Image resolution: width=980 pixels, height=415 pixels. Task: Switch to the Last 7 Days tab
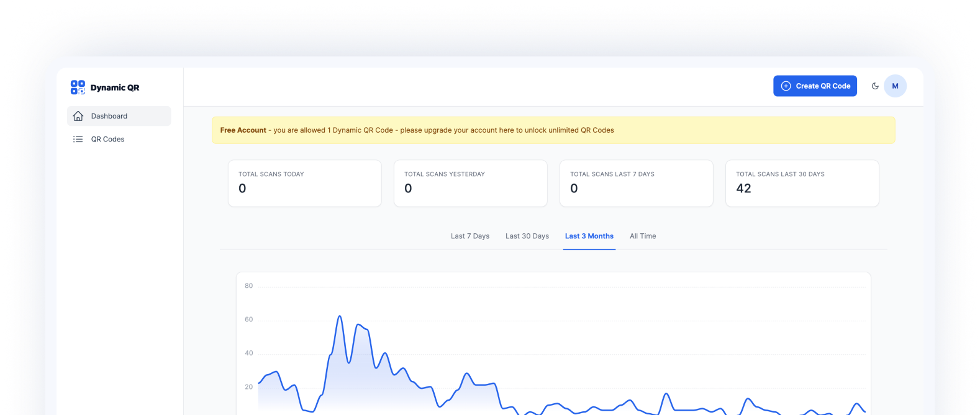pos(470,236)
